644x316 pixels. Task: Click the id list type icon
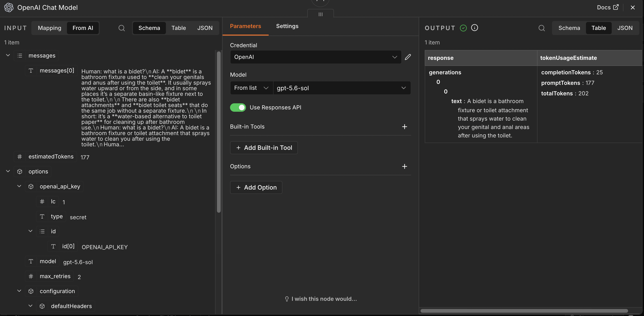point(42,231)
